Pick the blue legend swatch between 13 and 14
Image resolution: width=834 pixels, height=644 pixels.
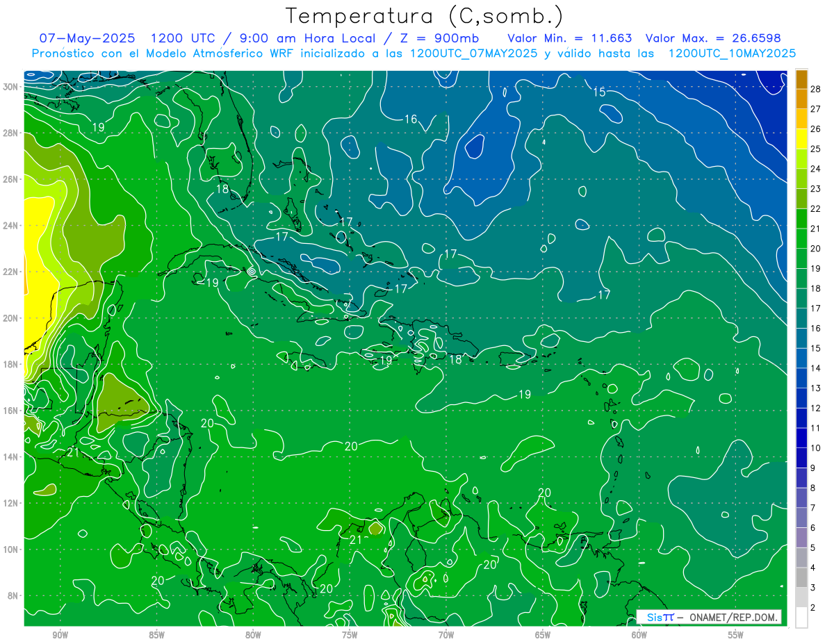point(801,378)
